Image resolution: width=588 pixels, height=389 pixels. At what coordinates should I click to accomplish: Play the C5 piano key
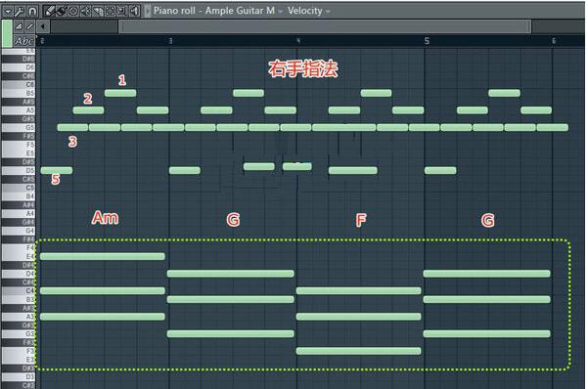click(19, 188)
